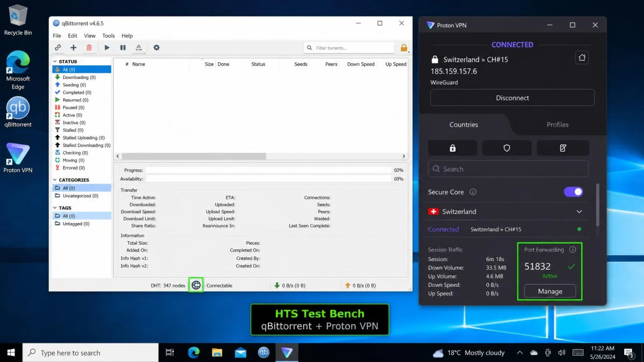
Task: Show Port Forwarding info icon
Action: tap(573, 249)
